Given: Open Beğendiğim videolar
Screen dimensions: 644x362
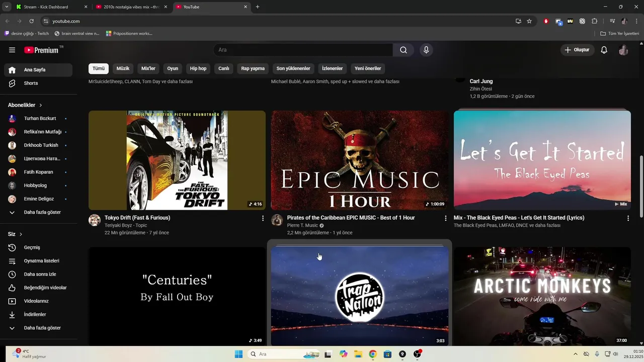Looking at the screenshot, I should tap(38, 288).
